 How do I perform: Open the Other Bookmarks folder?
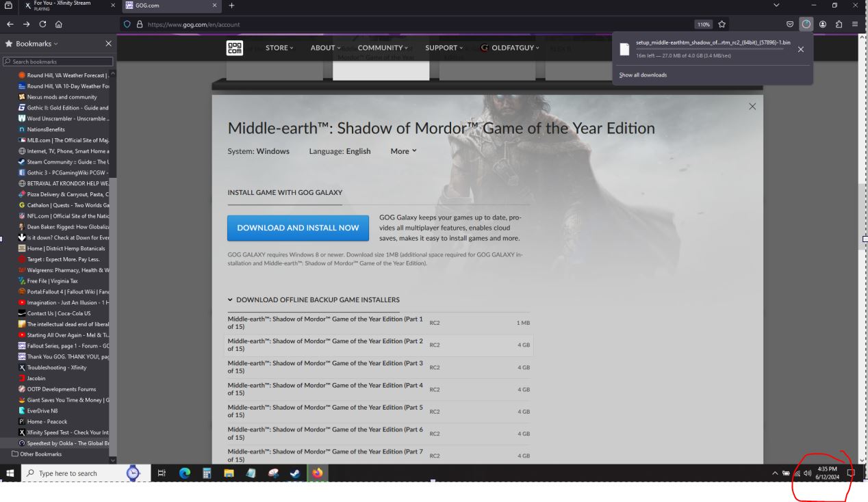click(x=36, y=453)
